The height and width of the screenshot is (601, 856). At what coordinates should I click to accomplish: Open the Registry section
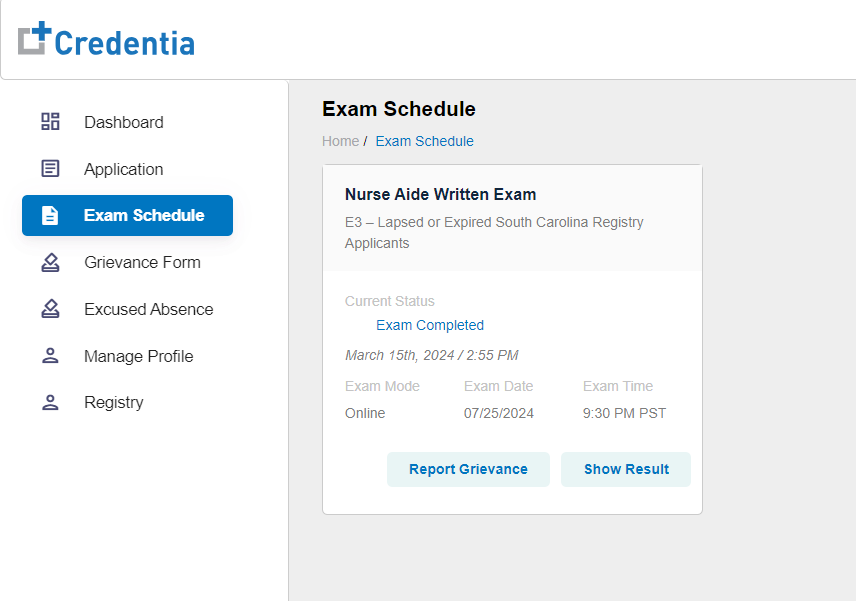(x=127, y=402)
